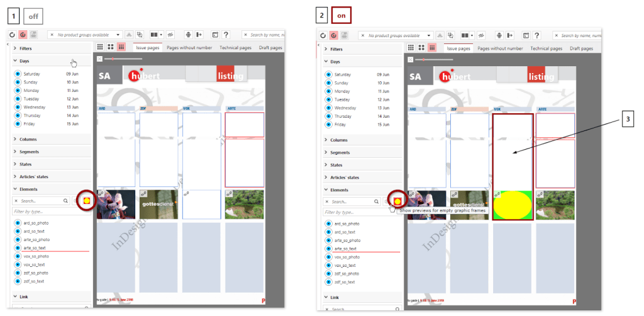Toggle zdf_so_text element in right screenshot
The width and height of the screenshot is (644, 316).
pyautogui.click(x=328, y=282)
